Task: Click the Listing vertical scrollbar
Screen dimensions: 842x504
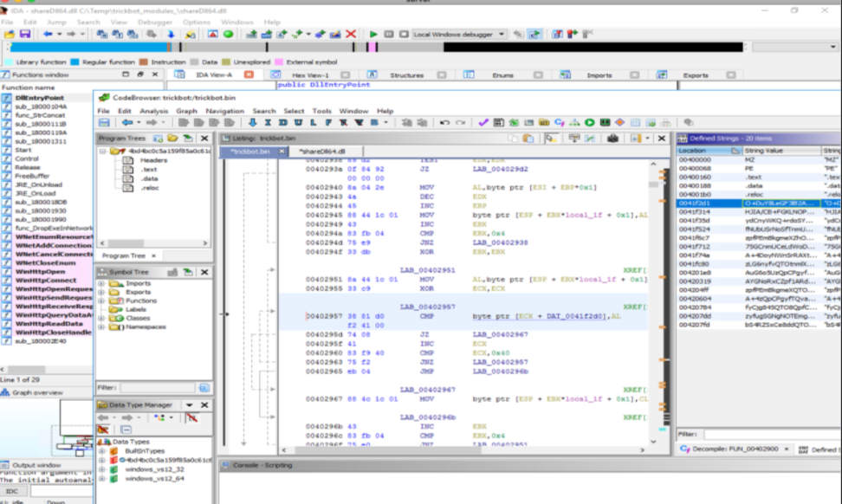Action: pyautogui.click(x=653, y=302)
